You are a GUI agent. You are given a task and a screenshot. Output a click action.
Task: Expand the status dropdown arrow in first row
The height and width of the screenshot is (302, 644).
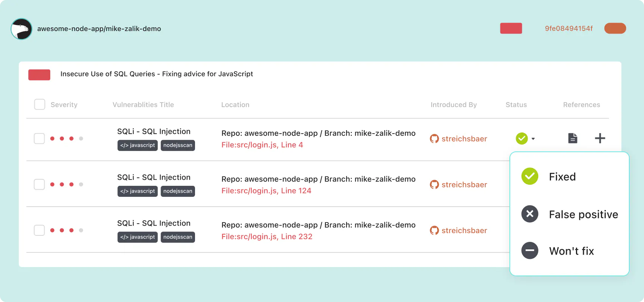click(533, 139)
